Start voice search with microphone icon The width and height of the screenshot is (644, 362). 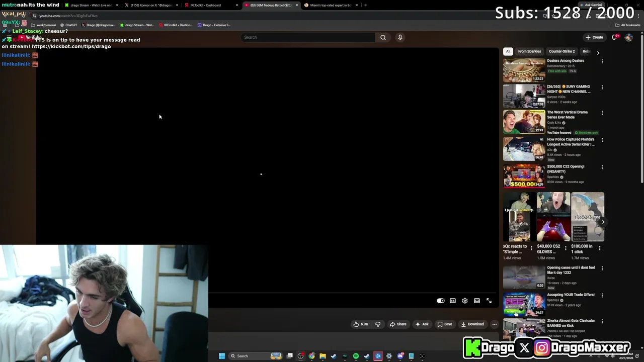(x=400, y=37)
